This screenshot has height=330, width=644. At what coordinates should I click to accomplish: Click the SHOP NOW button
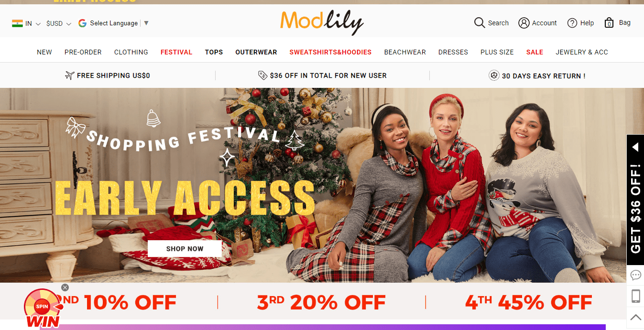coord(185,249)
